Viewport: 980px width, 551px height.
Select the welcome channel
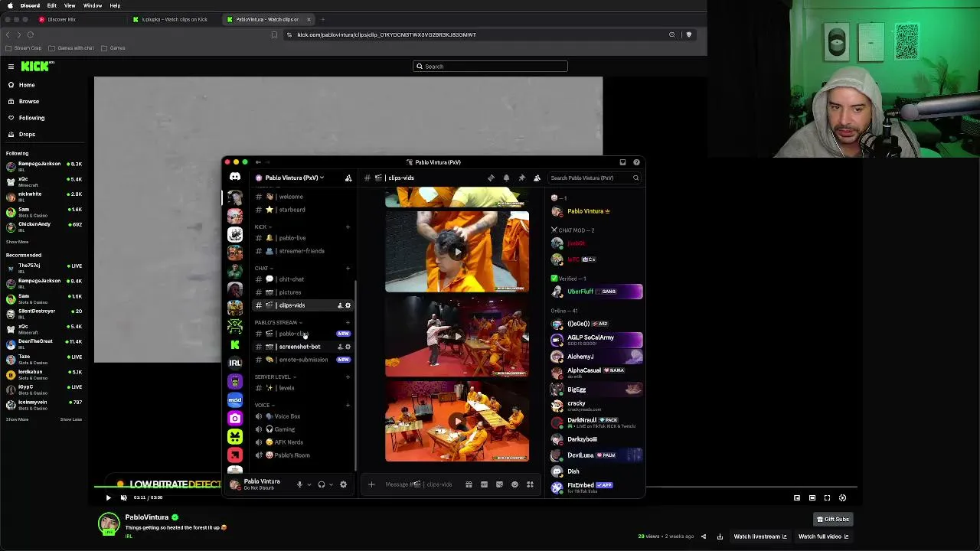(x=302, y=197)
